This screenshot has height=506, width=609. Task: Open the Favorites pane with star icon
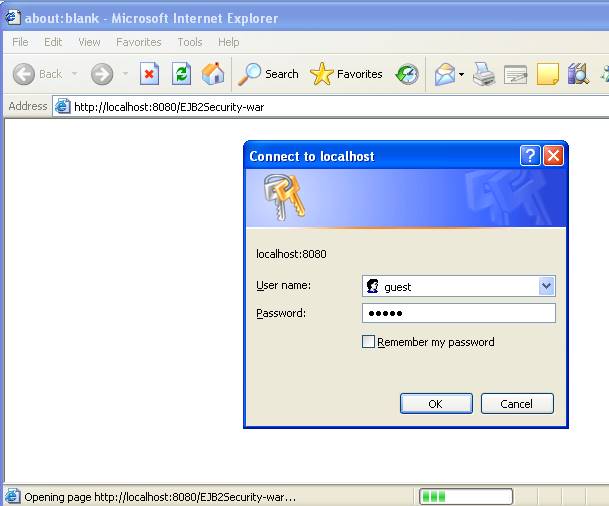tap(346, 74)
